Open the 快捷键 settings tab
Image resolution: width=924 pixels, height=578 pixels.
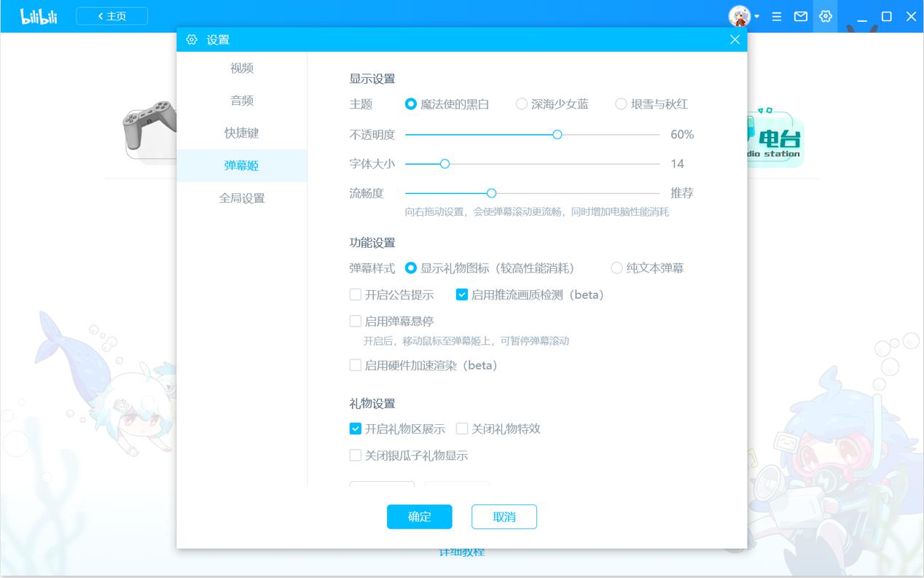[x=242, y=133]
